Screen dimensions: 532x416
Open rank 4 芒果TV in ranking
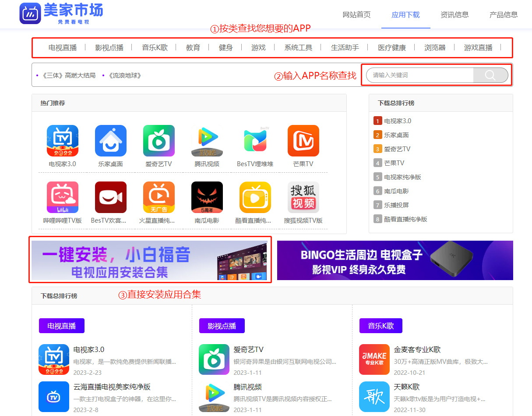tap(394, 163)
